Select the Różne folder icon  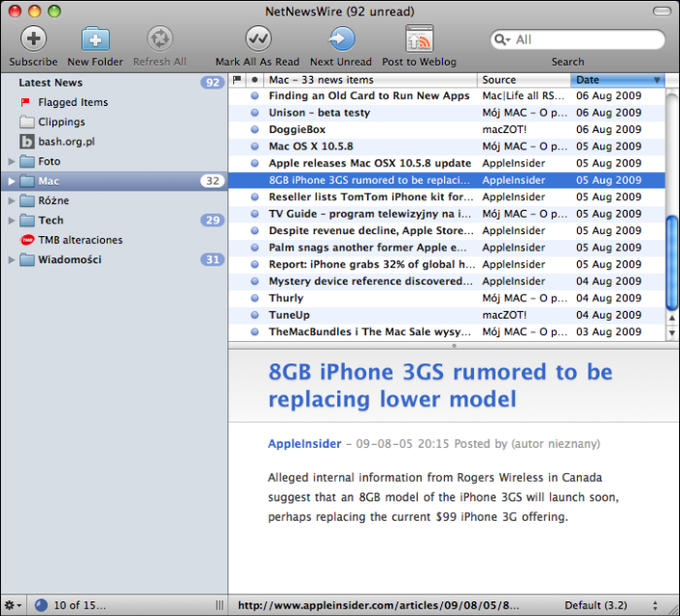(27, 200)
